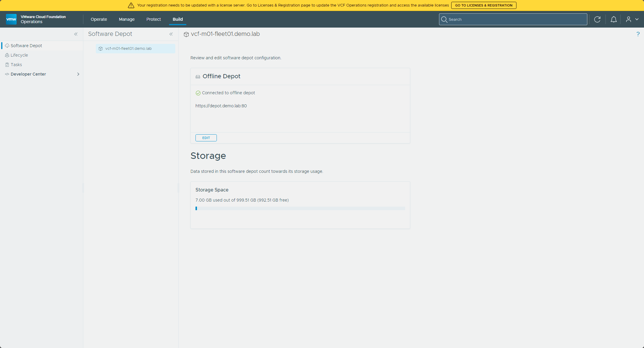This screenshot has height=348, width=644.
Task: Select vcf-m01-fleet01.demo.lab depot item
Action: click(136, 49)
